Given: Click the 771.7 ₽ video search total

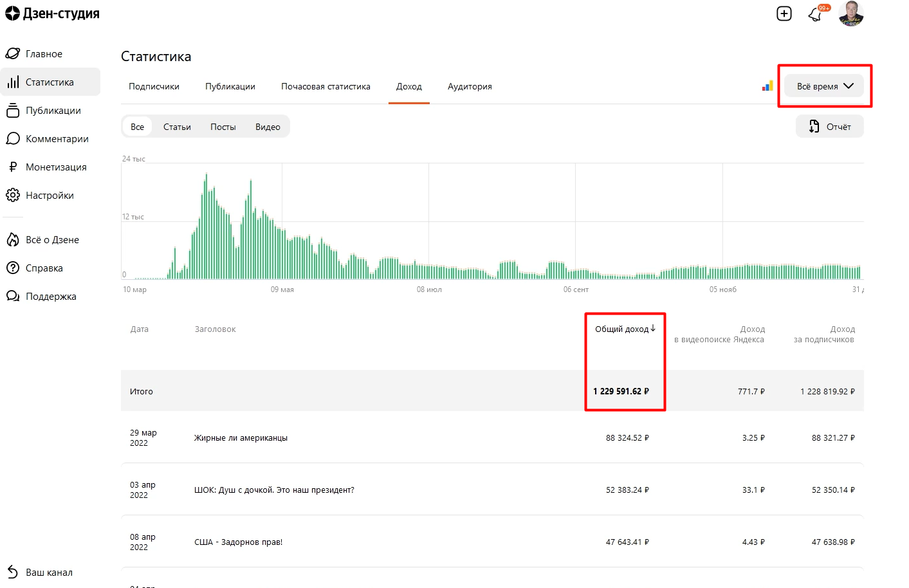Looking at the screenshot, I should pos(751,391).
